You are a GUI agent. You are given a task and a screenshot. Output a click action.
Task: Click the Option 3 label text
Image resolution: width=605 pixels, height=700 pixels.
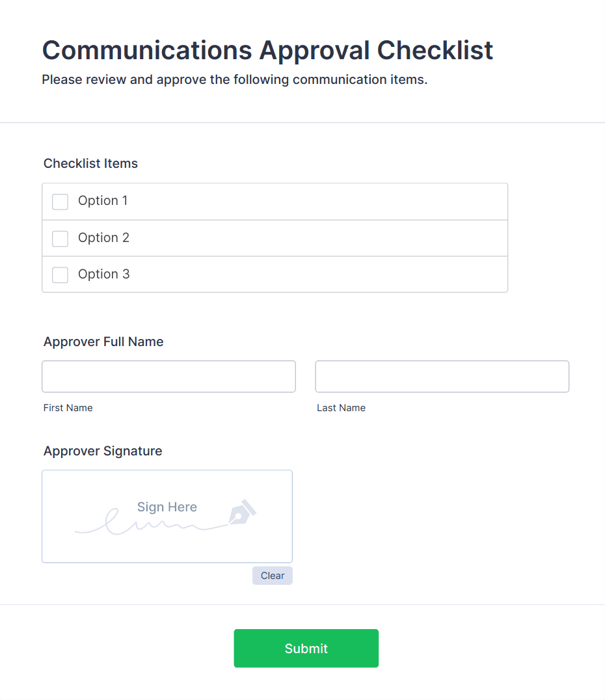(103, 274)
